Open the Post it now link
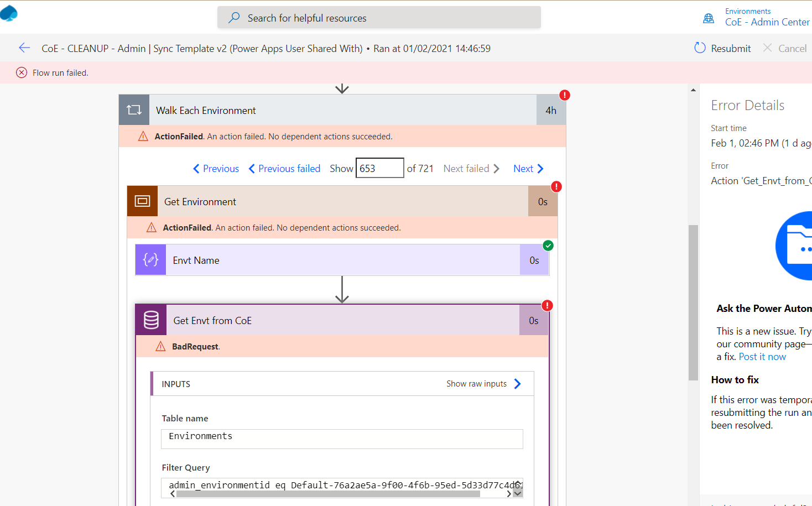 [x=762, y=356]
